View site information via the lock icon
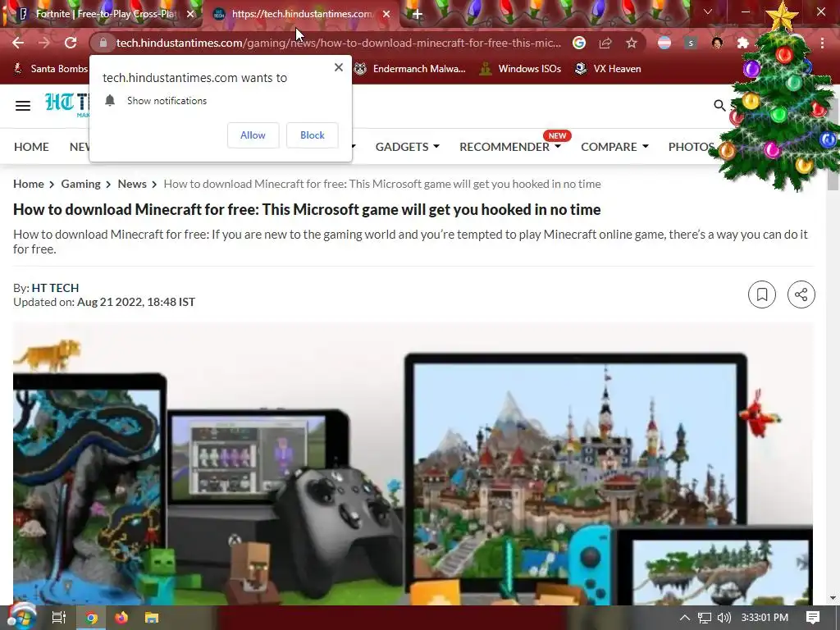Viewport: 840px width, 630px height. pyautogui.click(x=103, y=43)
